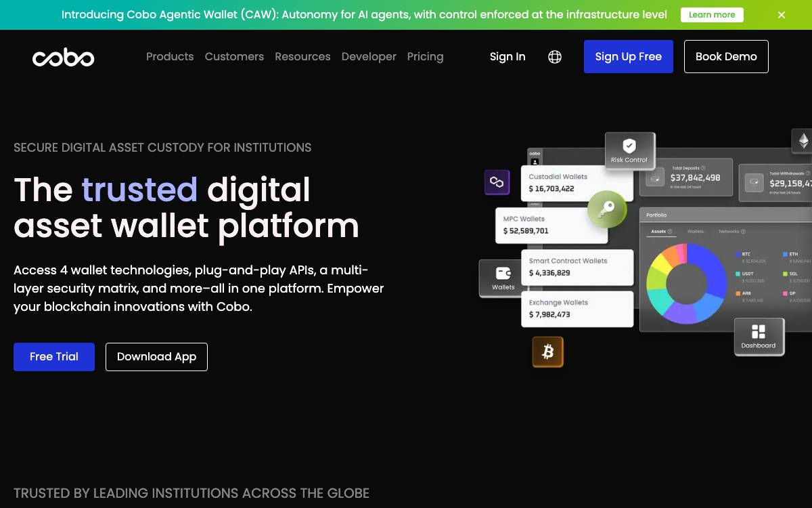Click the Sign In link

(507, 57)
